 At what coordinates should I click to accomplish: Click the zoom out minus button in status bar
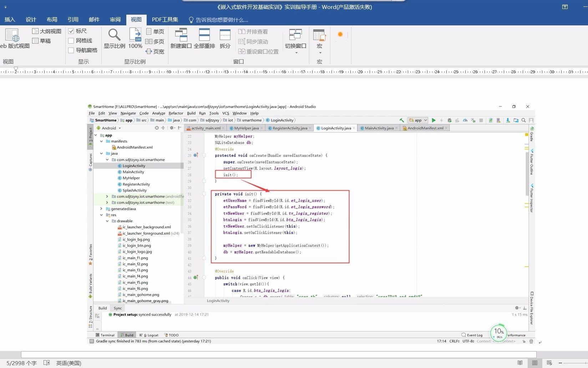point(560,363)
